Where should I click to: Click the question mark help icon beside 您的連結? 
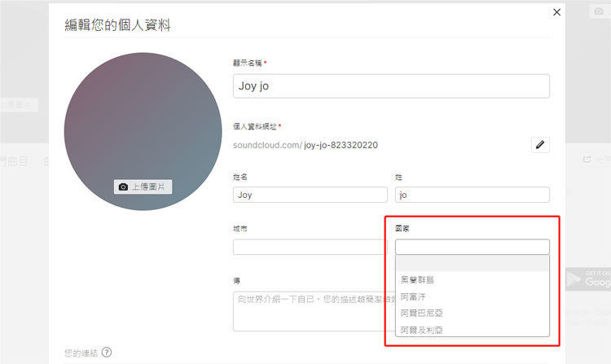tap(107, 353)
